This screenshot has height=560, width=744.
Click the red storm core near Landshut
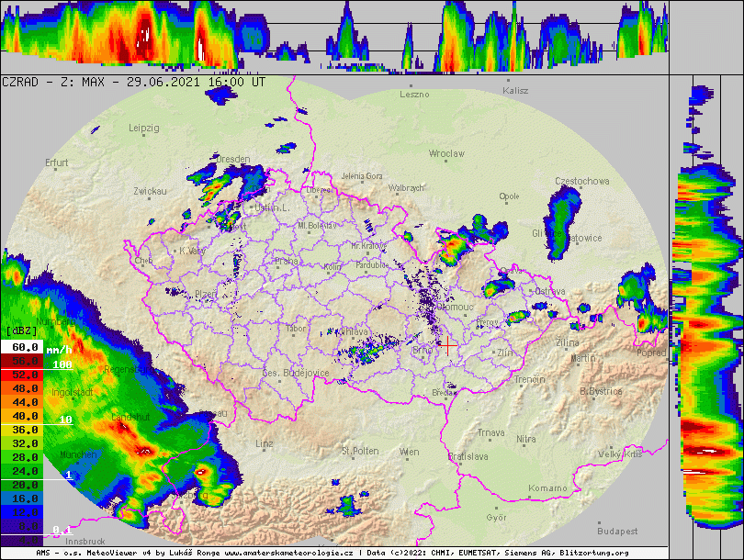144,450
